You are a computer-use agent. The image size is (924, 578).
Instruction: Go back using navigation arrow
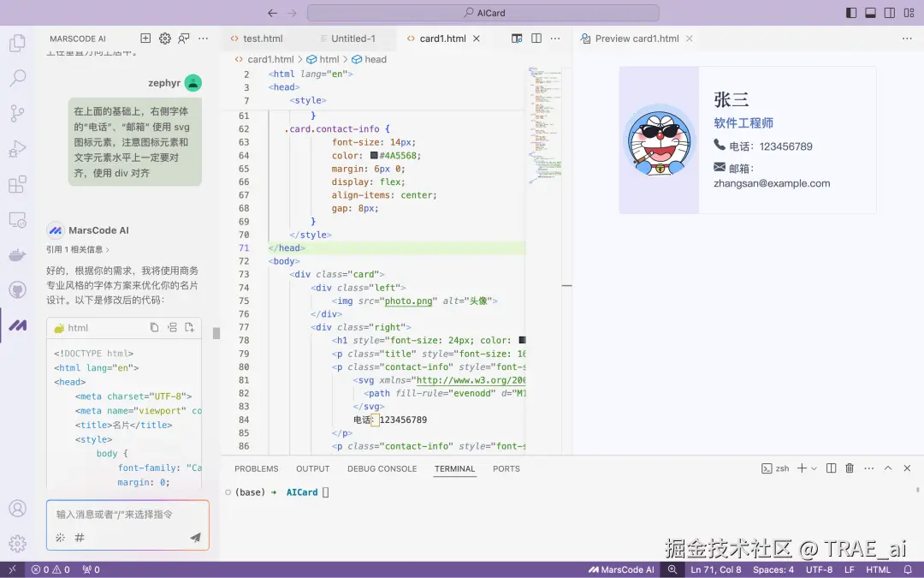tap(272, 13)
